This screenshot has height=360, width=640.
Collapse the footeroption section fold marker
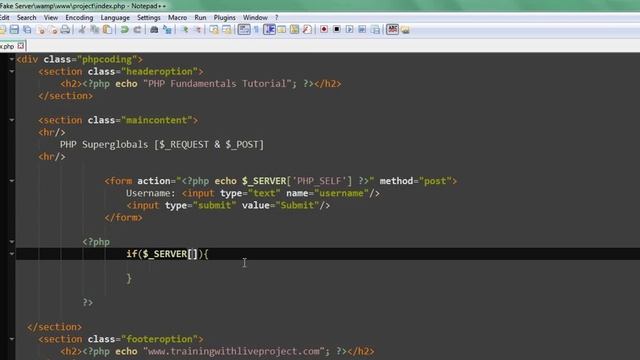[x=12, y=339]
